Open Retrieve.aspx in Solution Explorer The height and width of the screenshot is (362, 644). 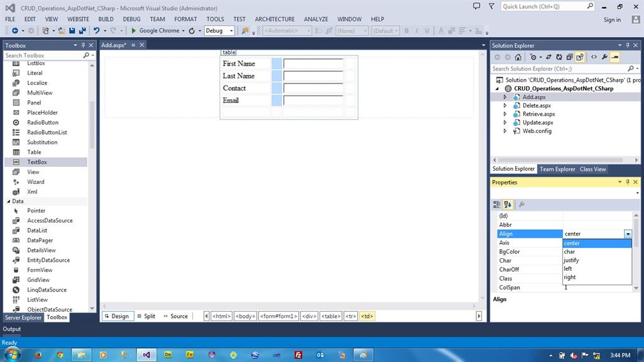tap(538, 114)
